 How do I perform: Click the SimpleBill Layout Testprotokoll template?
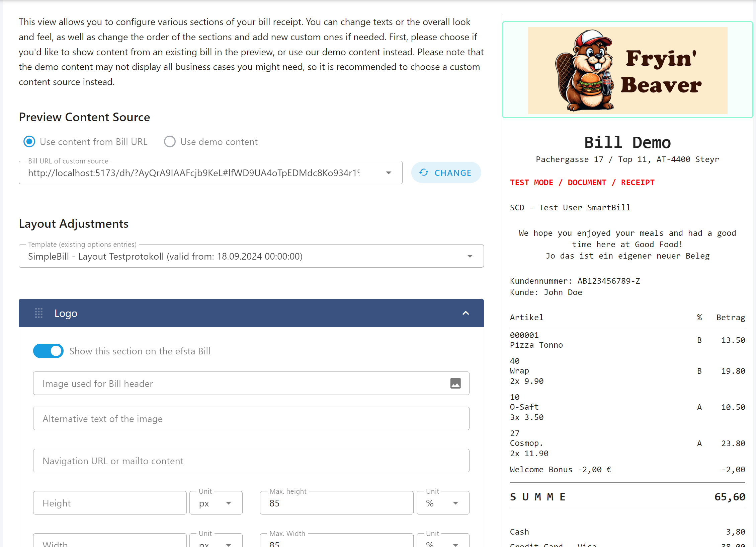(251, 256)
